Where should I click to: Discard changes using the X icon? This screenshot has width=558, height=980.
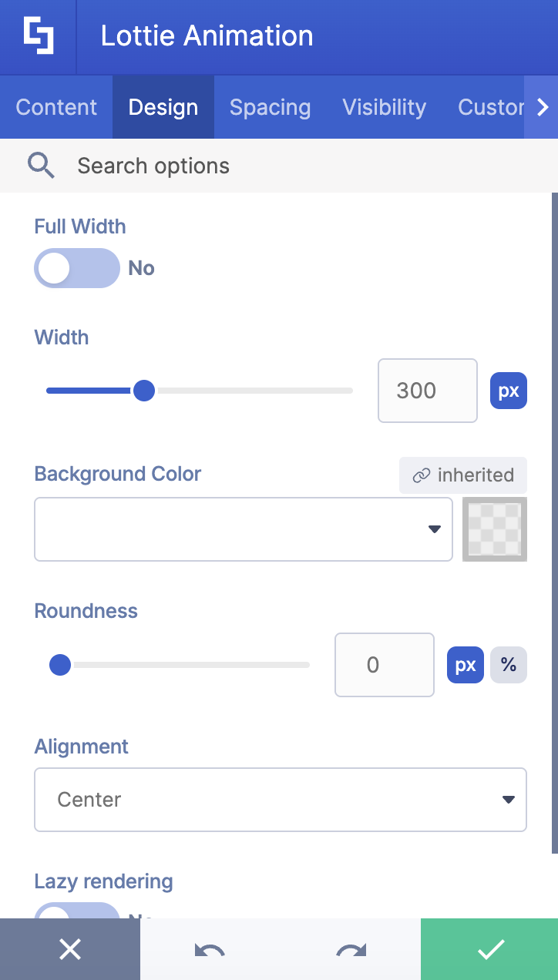click(69, 949)
